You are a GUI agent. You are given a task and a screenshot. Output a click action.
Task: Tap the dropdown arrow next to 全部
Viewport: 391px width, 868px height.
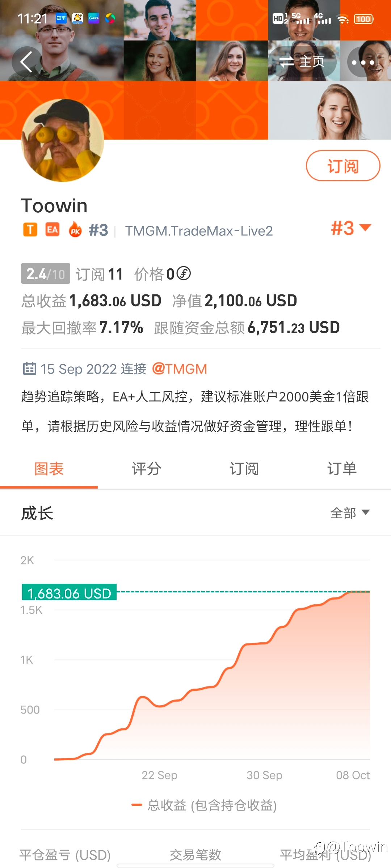click(366, 512)
